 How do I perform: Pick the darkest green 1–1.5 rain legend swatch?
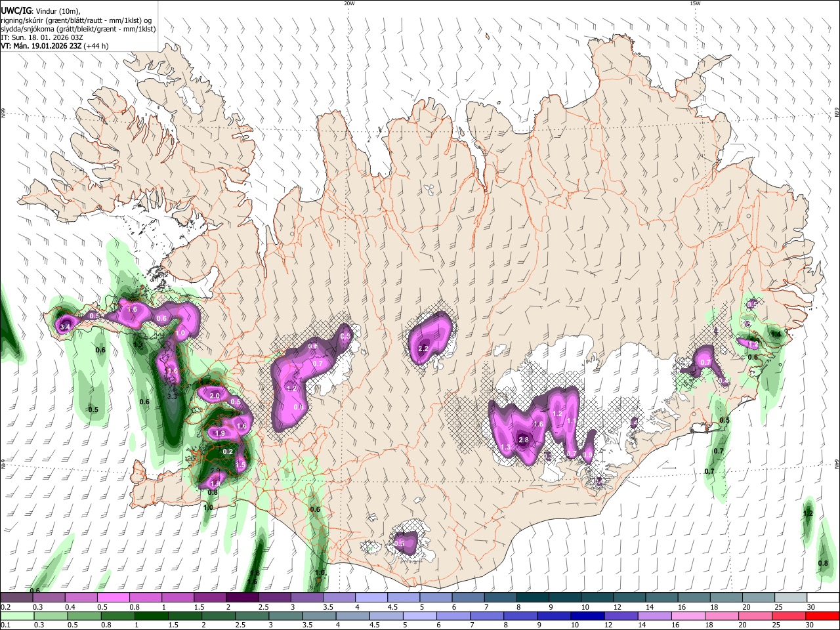pyautogui.click(x=150, y=616)
